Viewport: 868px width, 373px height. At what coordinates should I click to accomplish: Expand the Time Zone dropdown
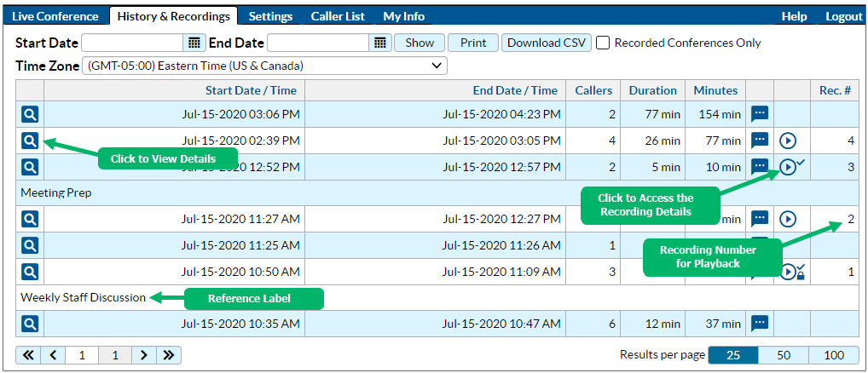click(x=264, y=66)
